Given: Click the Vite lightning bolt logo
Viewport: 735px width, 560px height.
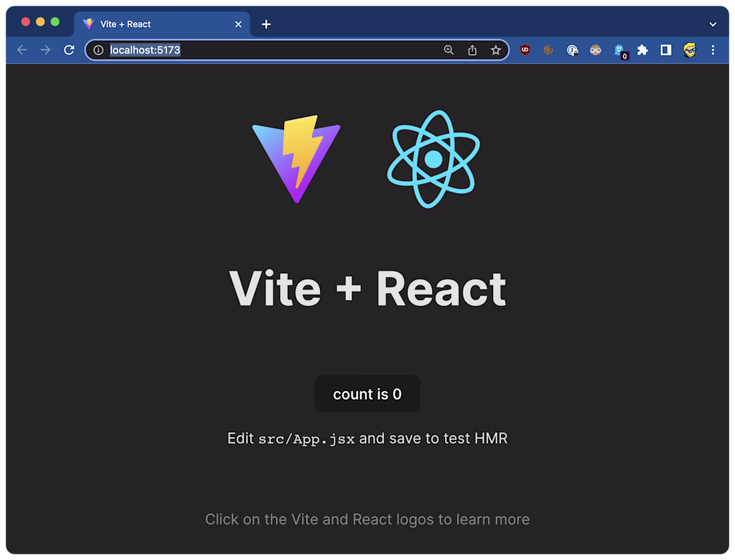Looking at the screenshot, I should coord(296,159).
